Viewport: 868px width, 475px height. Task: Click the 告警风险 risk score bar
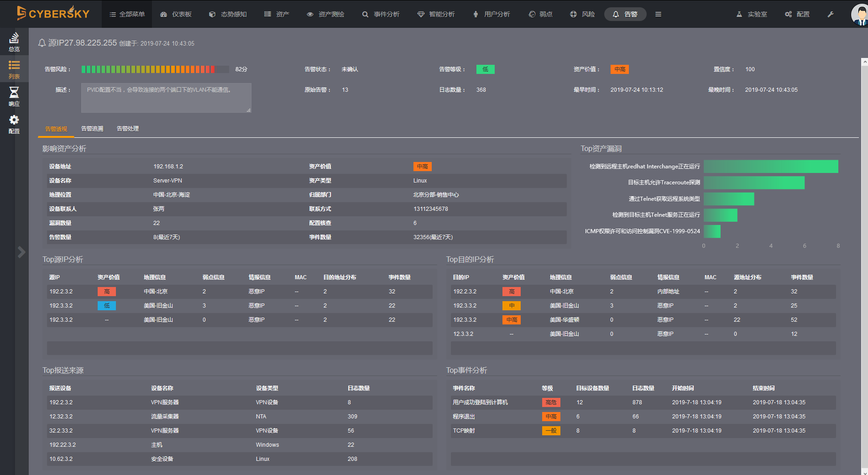[x=155, y=69]
